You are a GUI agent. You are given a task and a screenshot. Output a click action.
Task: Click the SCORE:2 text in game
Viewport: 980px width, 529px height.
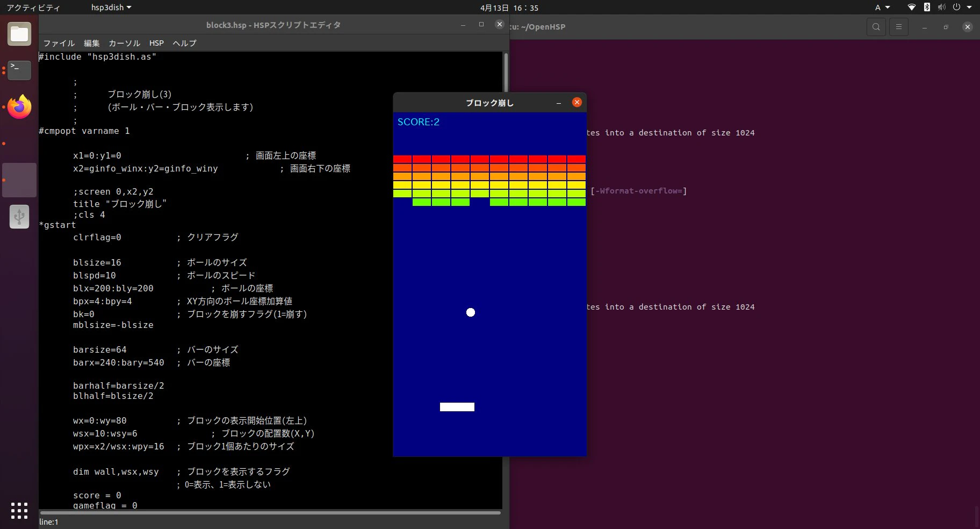tap(419, 122)
